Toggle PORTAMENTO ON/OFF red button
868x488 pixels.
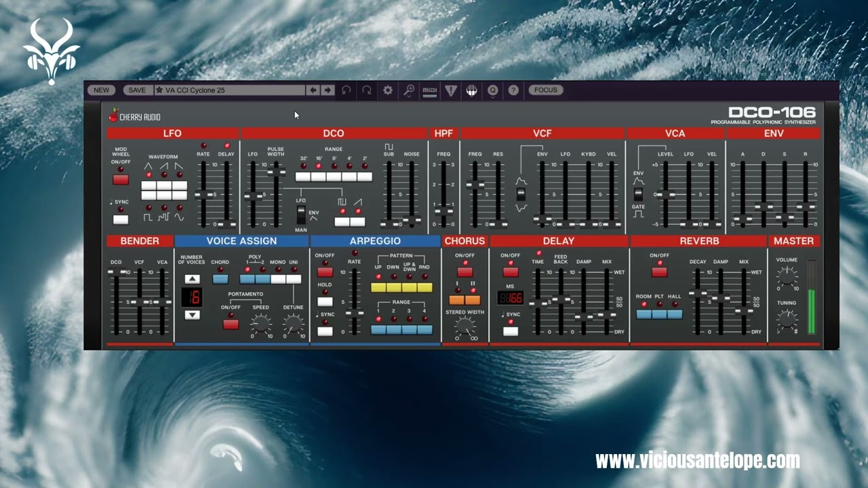231,324
